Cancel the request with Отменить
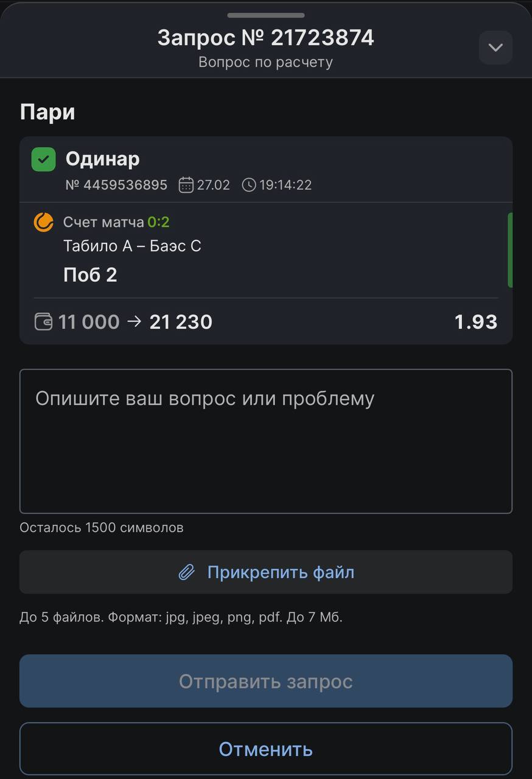The image size is (532, 779). click(x=266, y=749)
